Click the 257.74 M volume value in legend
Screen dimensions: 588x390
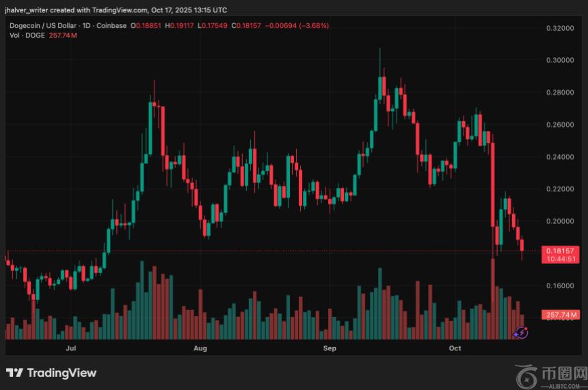pyautogui.click(x=64, y=35)
